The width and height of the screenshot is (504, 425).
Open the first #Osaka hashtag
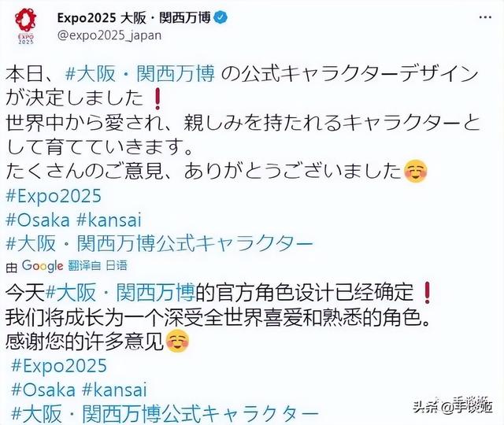tap(38, 220)
